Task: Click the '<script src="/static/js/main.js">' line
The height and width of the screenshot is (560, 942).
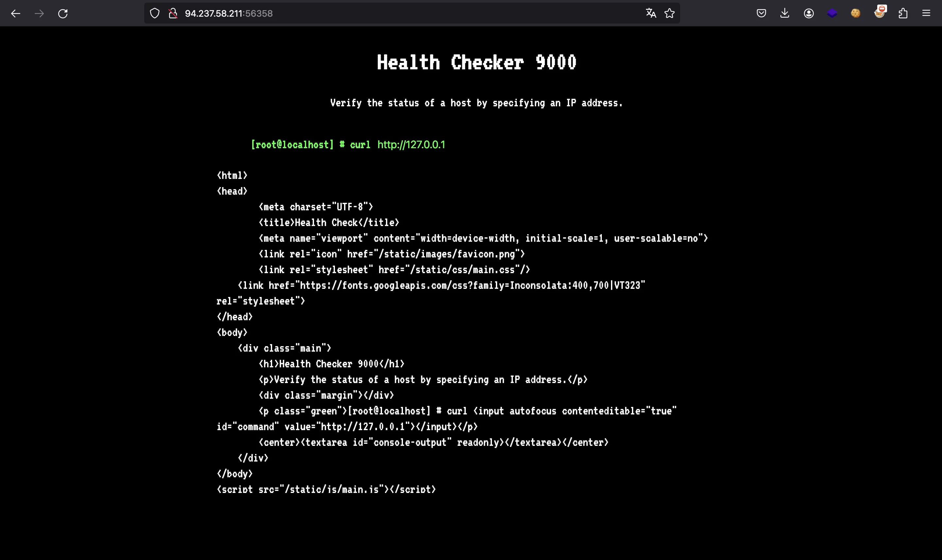Action: [326, 489]
